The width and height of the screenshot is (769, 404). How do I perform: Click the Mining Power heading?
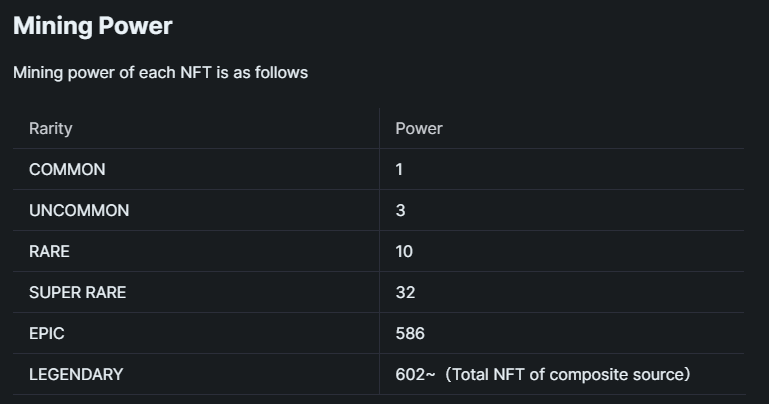pyautogui.click(x=93, y=26)
